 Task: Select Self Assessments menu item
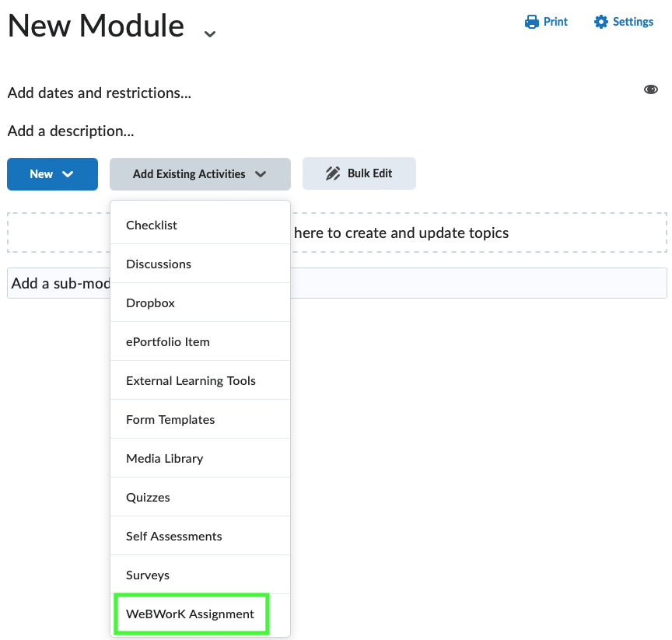pyautogui.click(x=200, y=537)
